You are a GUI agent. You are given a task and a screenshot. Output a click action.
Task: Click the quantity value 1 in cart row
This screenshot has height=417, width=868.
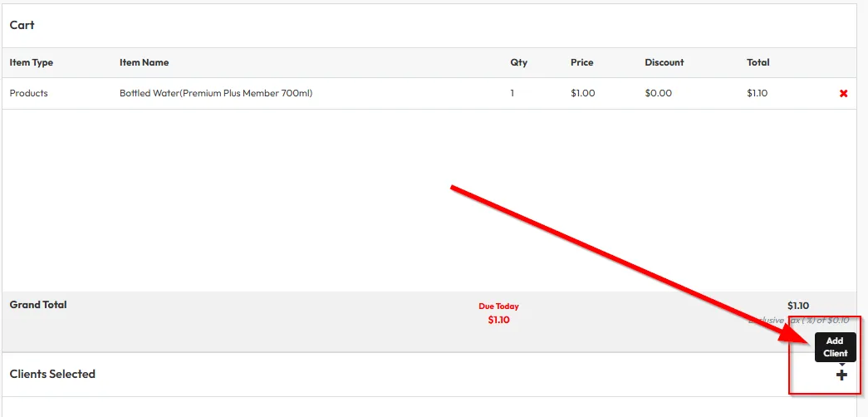coord(512,93)
